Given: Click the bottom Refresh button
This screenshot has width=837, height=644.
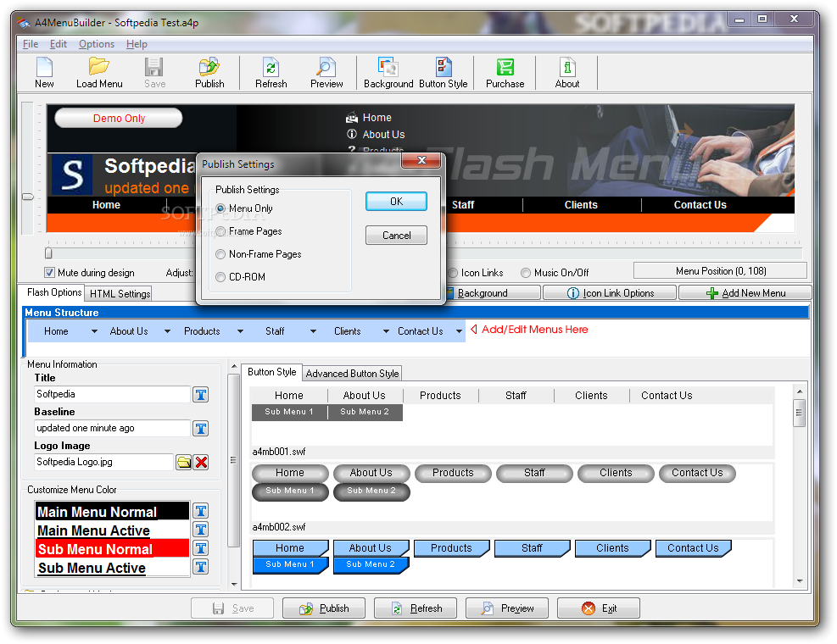Looking at the screenshot, I should click(416, 608).
